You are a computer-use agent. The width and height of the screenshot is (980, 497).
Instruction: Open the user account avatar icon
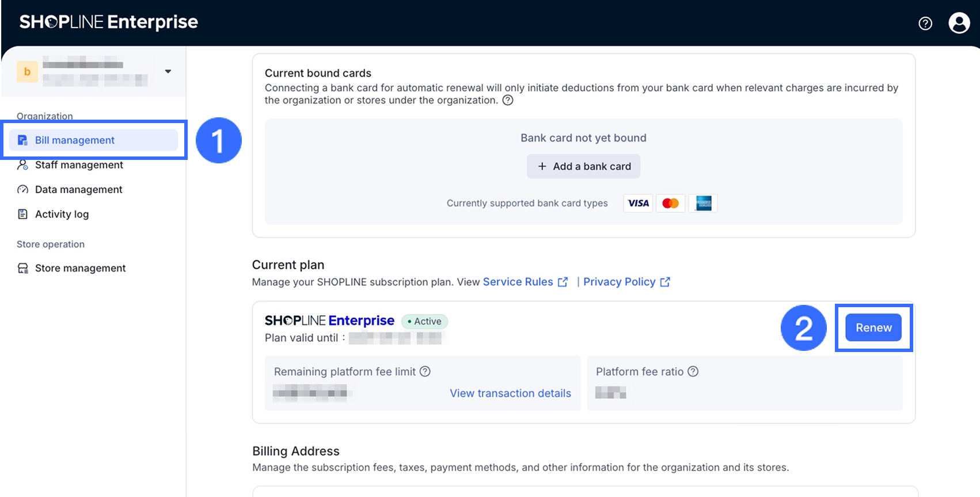click(x=959, y=23)
